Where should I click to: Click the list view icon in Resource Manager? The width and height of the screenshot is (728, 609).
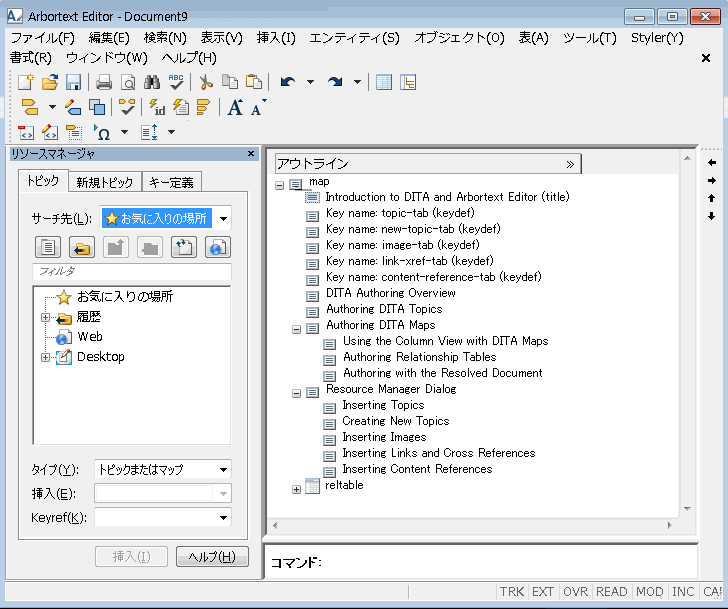(x=48, y=247)
